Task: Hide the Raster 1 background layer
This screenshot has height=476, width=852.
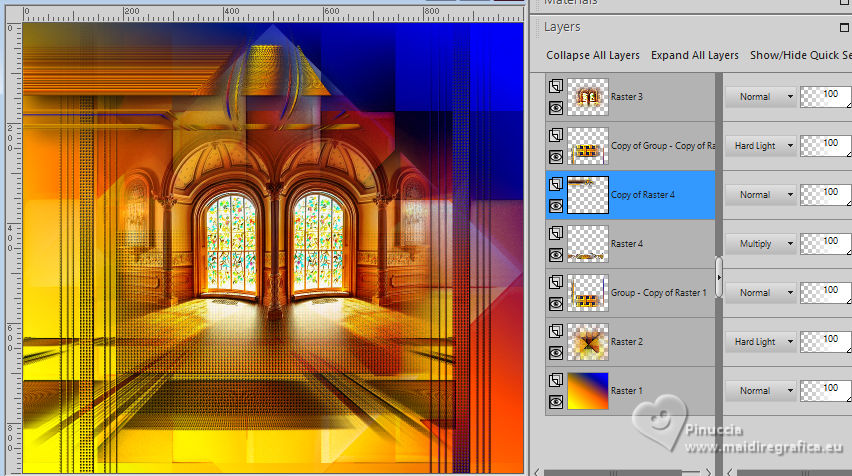Action: [x=555, y=401]
